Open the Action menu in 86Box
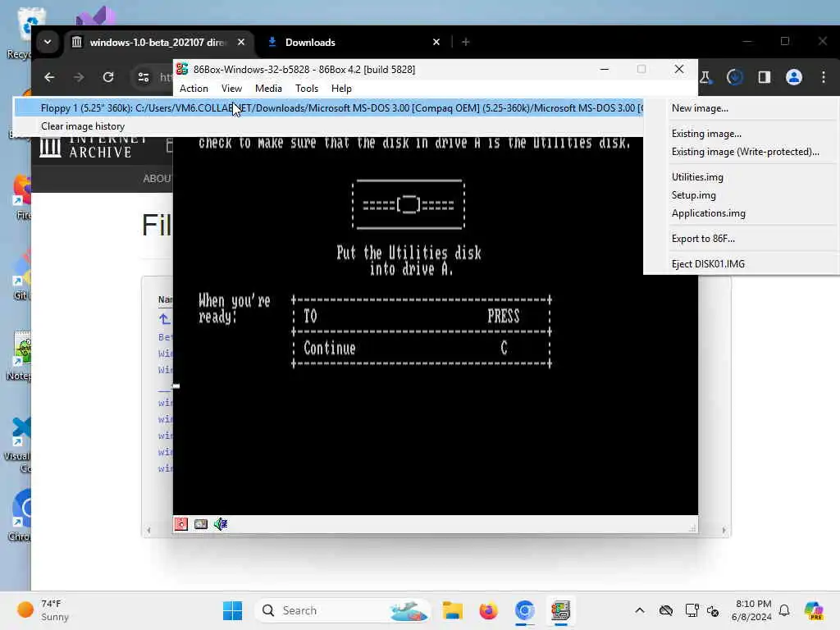Image resolution: width=840 pixels, height=630 pixels. coord(194,89)
